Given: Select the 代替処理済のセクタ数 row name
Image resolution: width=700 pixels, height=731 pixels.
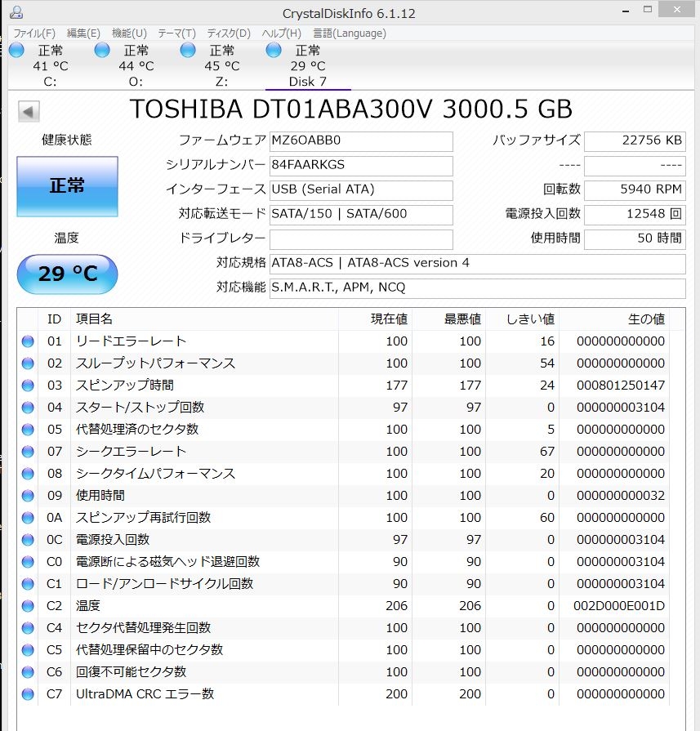Looking at the screenshot, I should 137,430.
